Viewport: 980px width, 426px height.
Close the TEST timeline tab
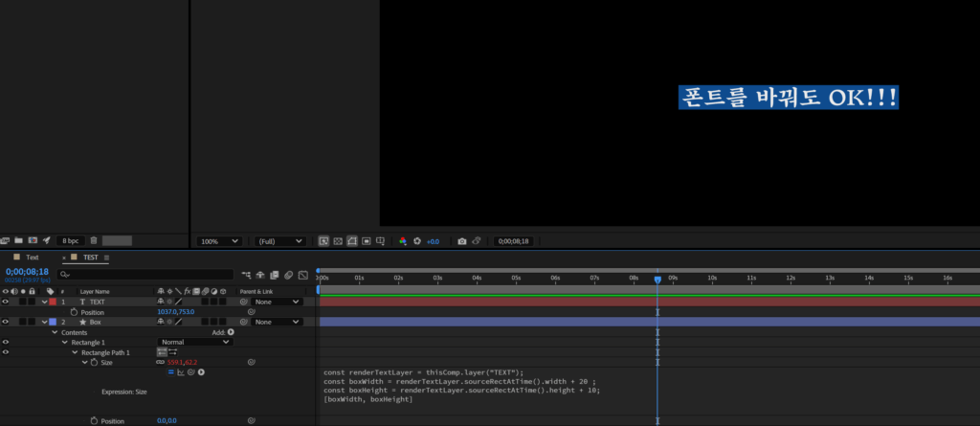point(64,258)
